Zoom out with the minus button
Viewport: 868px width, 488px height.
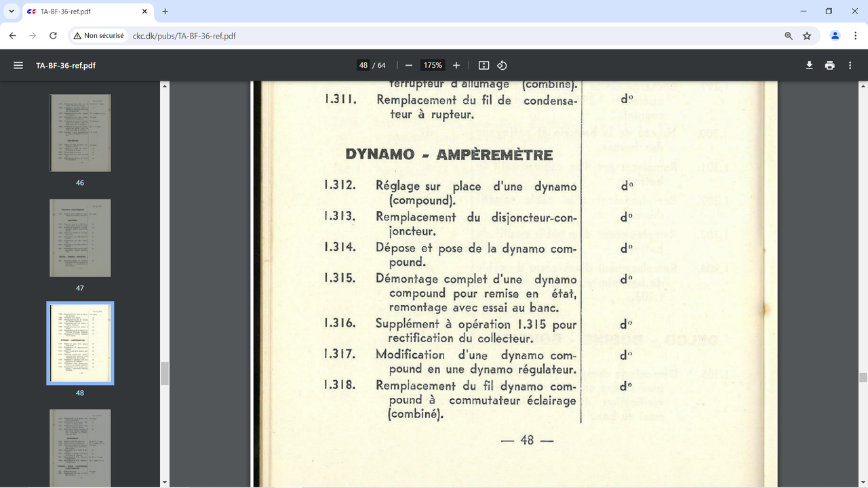(x=409, y=65)
